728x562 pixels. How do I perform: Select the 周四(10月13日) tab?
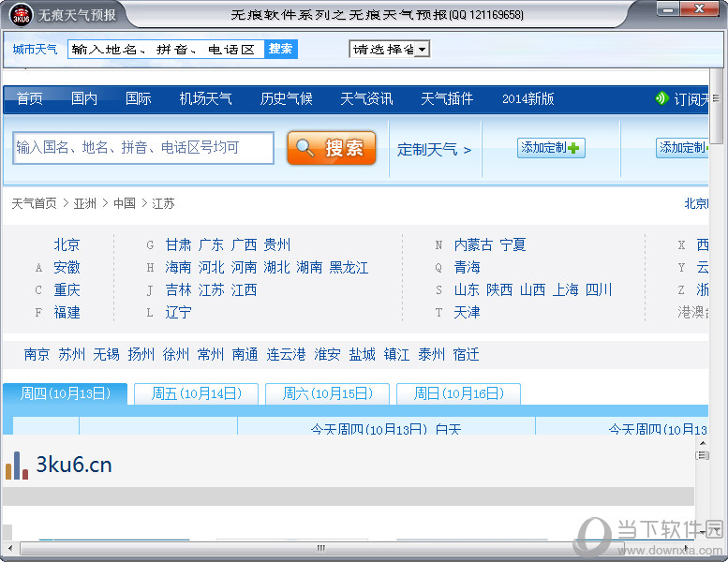tap(65, 394)
